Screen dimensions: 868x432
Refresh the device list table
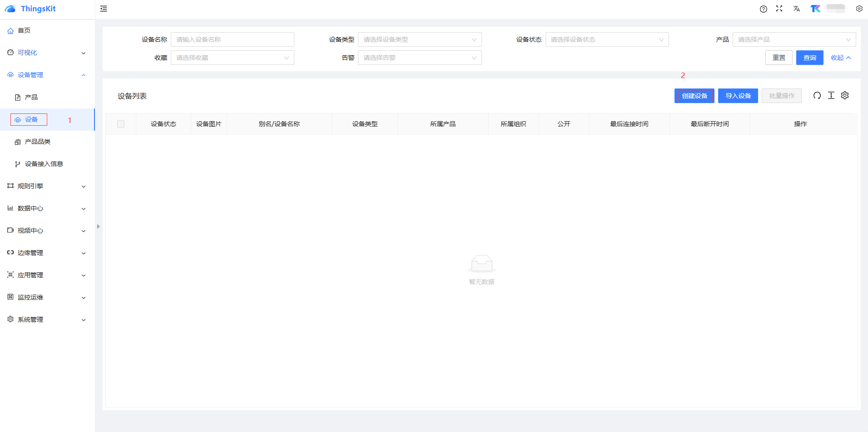point(817,95)
